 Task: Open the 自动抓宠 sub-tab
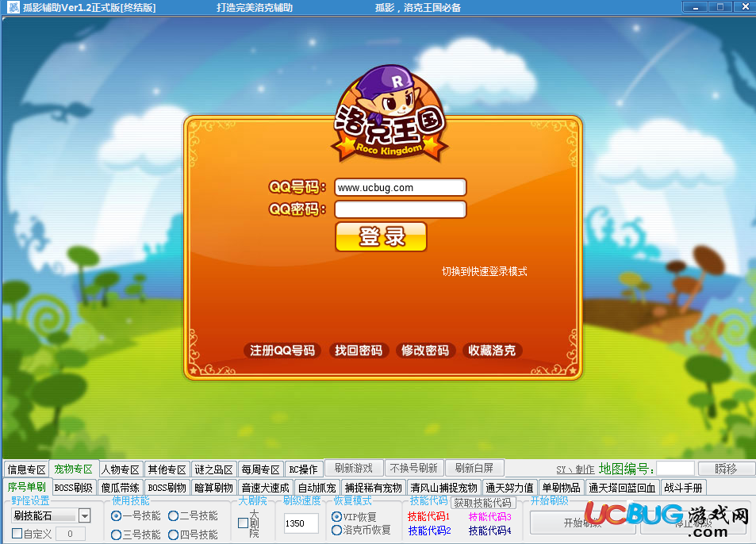point(317,488)
